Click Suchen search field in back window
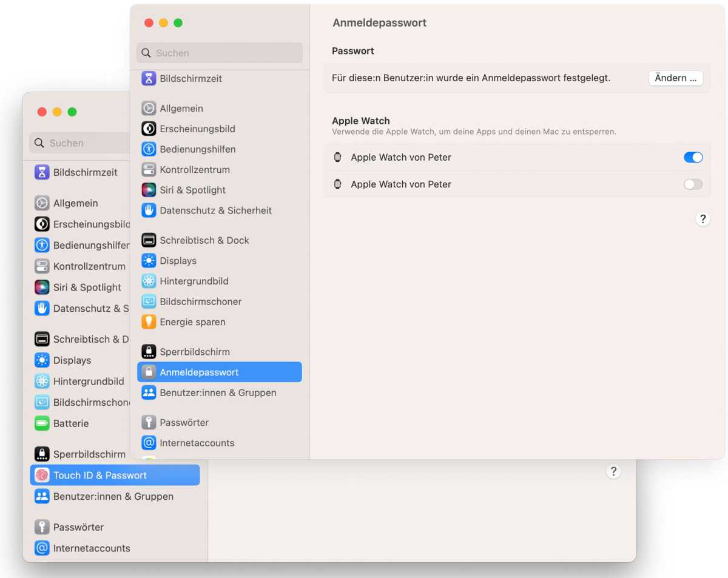 pyautogui.click(x=80, y=143)
